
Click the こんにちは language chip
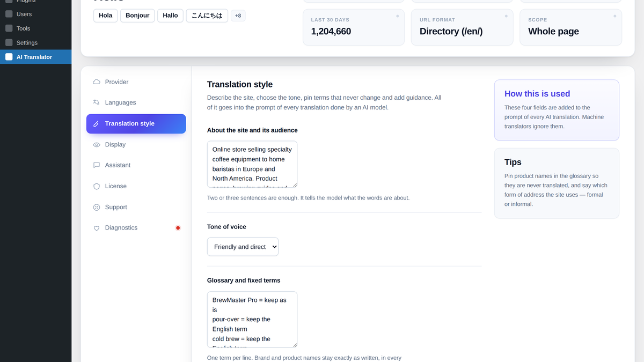(207, 16)
